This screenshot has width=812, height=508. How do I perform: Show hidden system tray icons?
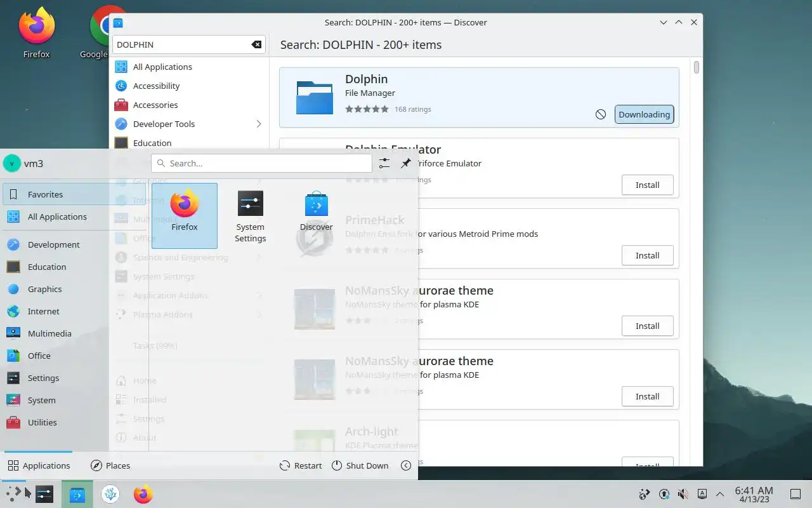pyautogui.click(x=720, y=494)
